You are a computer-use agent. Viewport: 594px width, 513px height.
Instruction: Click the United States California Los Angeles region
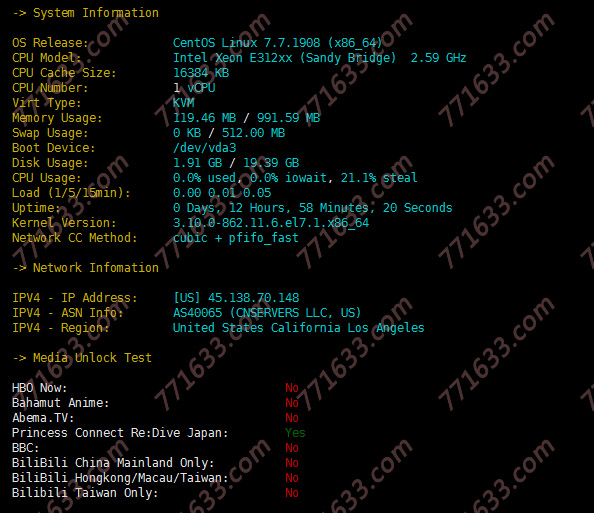(x=299, y=328)
